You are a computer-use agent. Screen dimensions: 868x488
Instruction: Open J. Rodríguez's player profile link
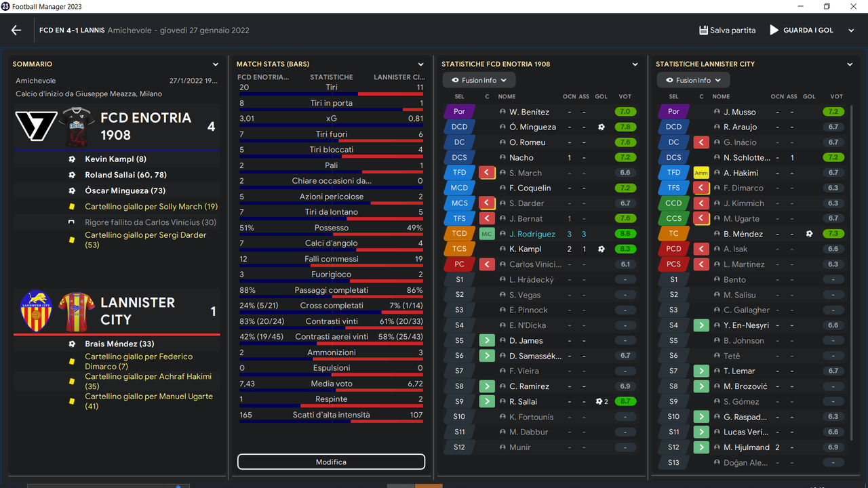click(x=532, y=234)
